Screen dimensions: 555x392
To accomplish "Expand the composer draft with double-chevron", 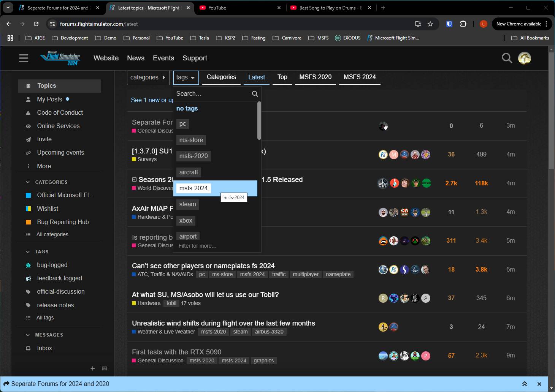I will (x=525, y=384).
